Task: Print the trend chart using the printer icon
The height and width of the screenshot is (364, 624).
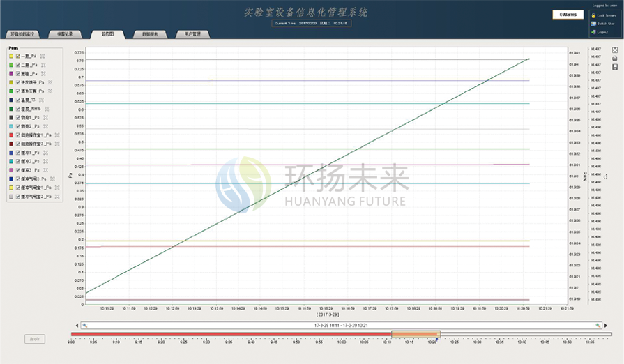Action: [615, 59]
